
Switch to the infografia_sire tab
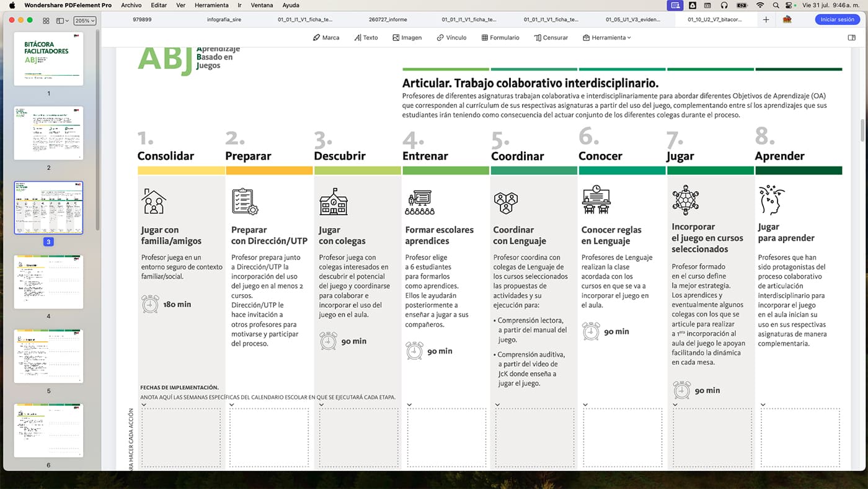pos(223,20)
